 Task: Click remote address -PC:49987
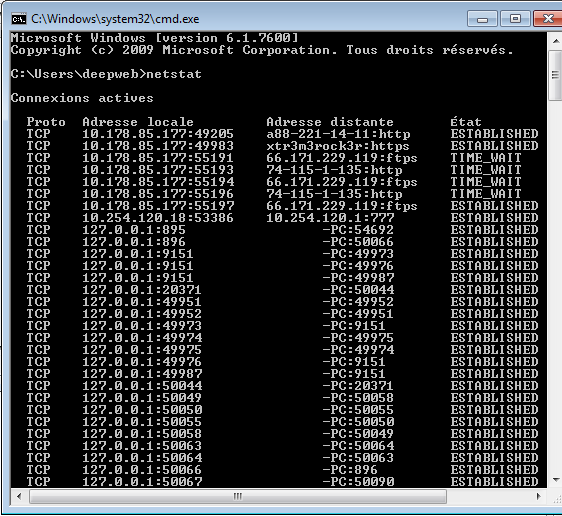pyautogui.click(x=358, y=278)
